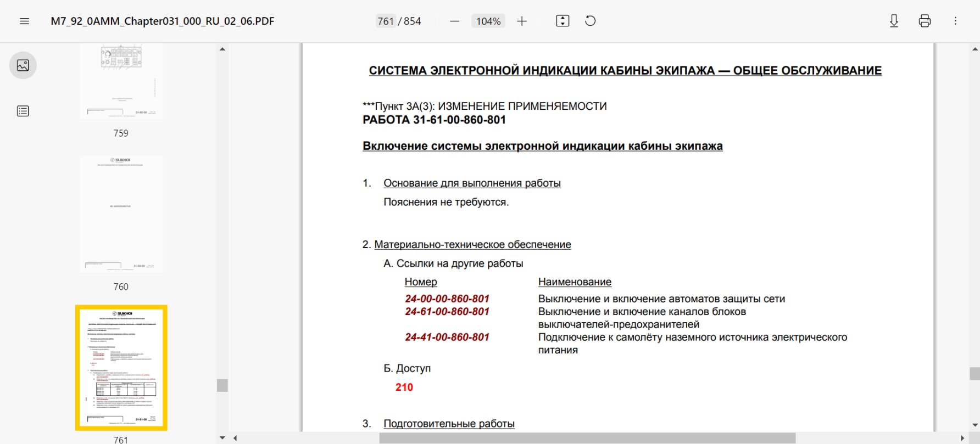Rotate the document counterclockwise

pos(591,21)
